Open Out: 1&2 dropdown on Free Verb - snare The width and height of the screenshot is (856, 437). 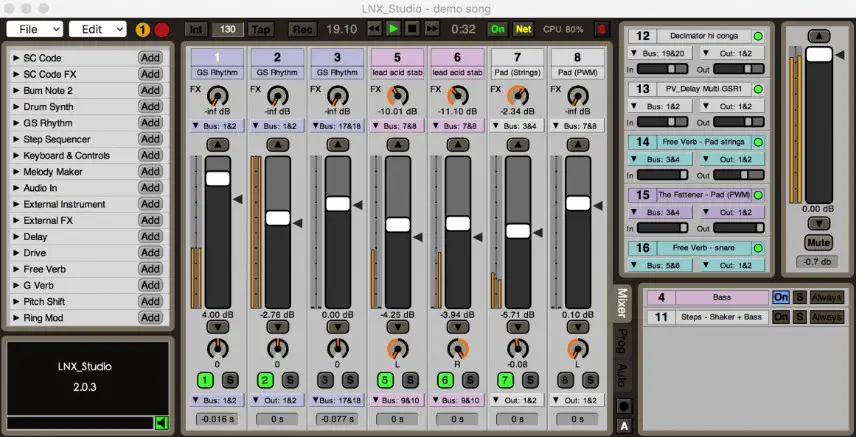[x=733, y=265]
